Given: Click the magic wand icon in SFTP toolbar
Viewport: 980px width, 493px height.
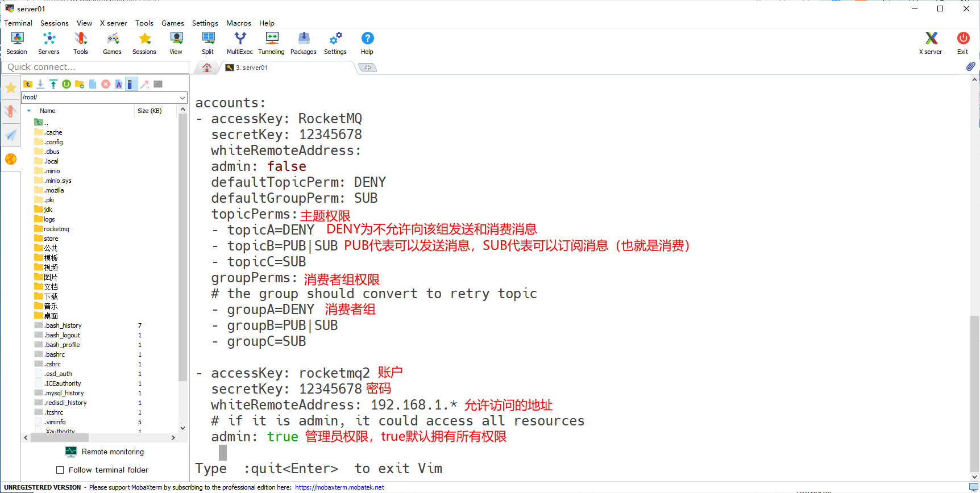Looking at the screenshot, I should pos(145,84).
